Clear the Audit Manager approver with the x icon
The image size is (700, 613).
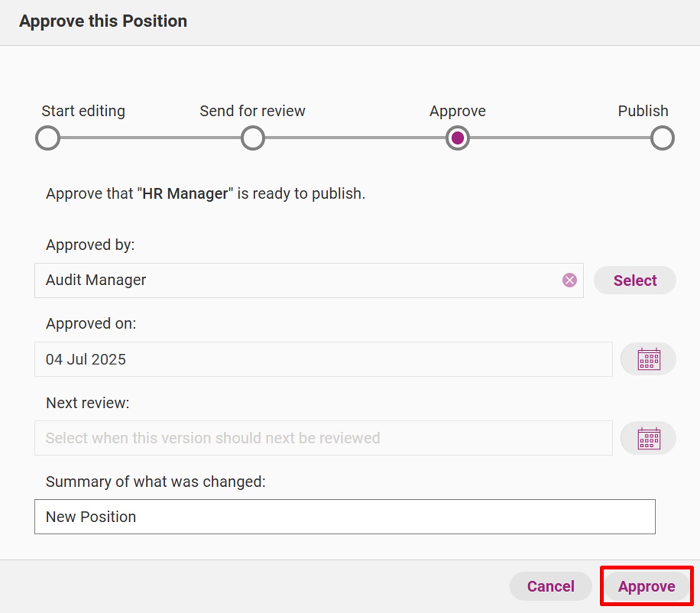pos(570,280)
